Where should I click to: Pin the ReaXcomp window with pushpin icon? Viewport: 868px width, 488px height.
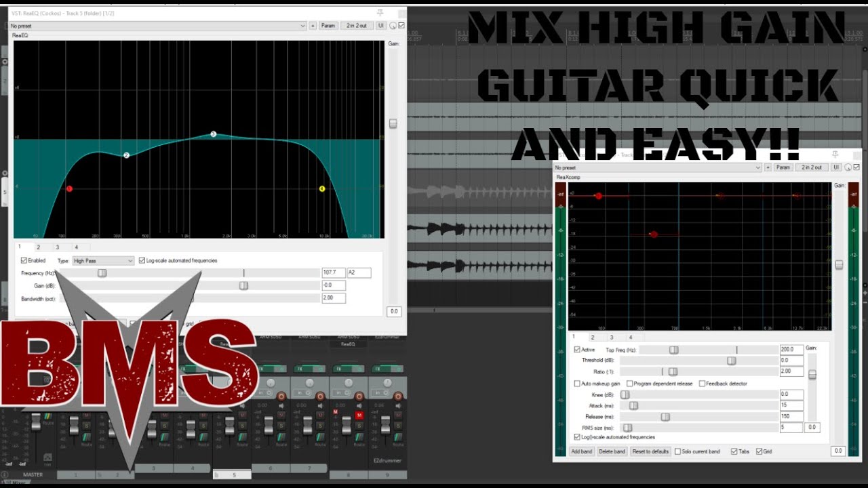pos(835,155)
